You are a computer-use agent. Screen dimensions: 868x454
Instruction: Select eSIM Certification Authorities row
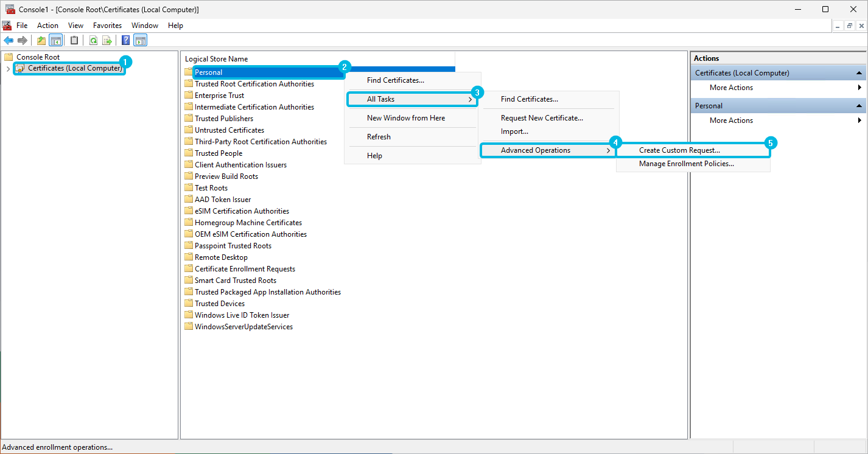pyautogui.click(x=237, y=211)
